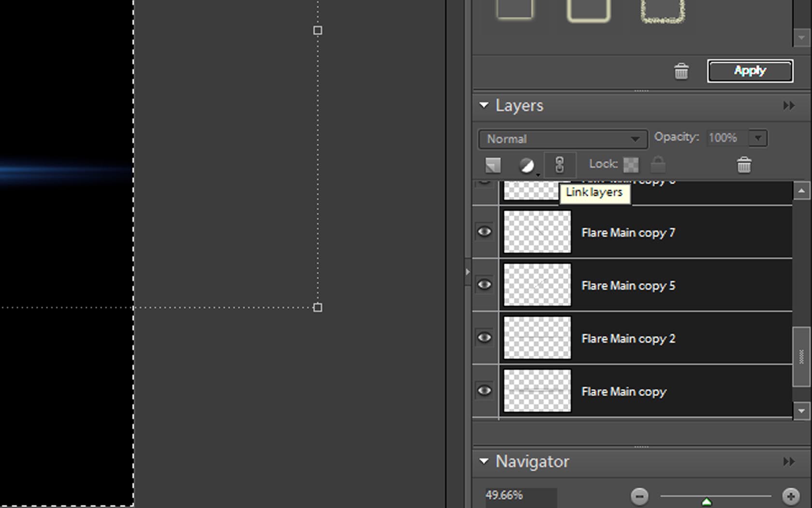Screen dimensions: 812x508
Task: Create adjustment layer half-circle icon
Action: pyautogui.click(x=527, y=165)
